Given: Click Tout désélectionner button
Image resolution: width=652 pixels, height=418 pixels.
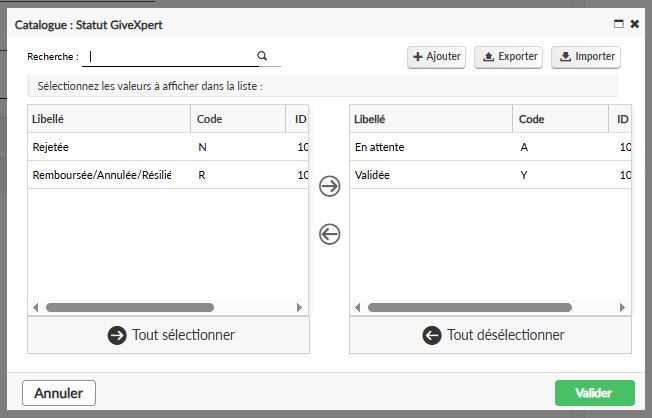Looking at the screenshot, I should click(491, 335).
